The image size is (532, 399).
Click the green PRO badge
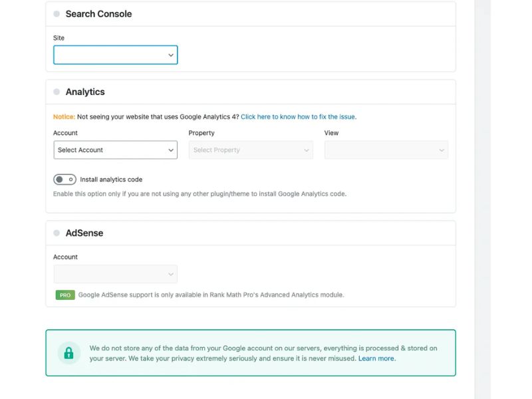click(x=65, y=295)
